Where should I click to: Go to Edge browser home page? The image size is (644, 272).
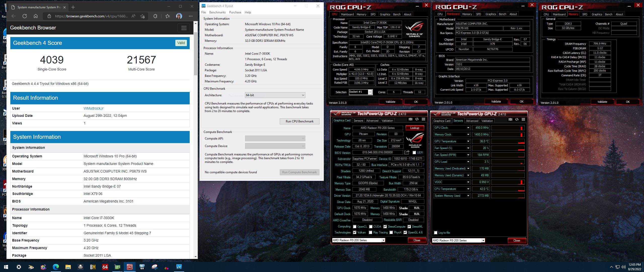[36, 16]
